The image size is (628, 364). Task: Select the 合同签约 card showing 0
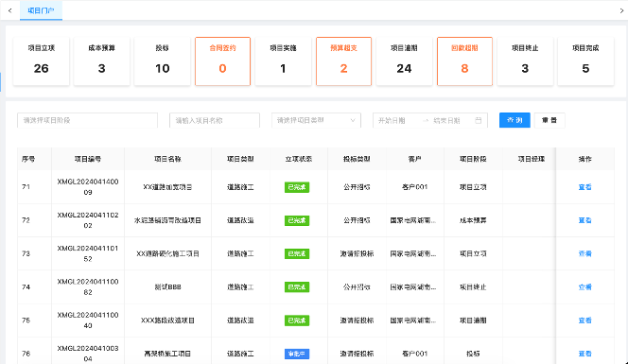pyautogui.click(x=222, y=61)
